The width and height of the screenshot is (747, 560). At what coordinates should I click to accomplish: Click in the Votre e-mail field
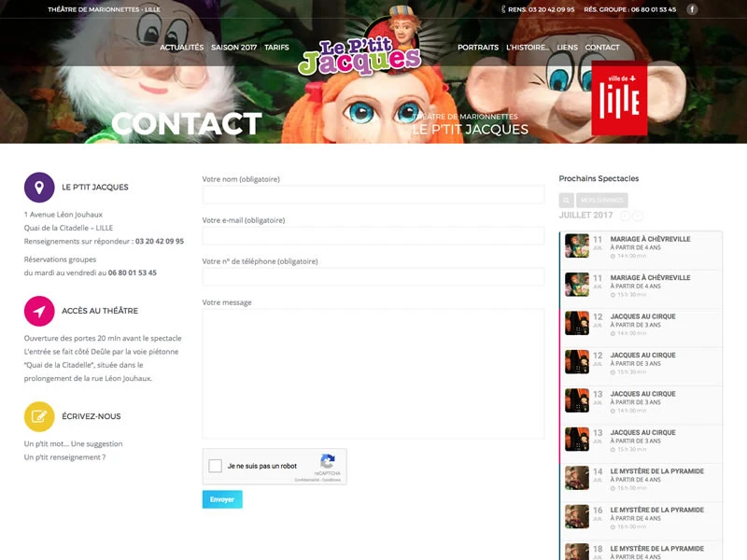pos(373,236)
